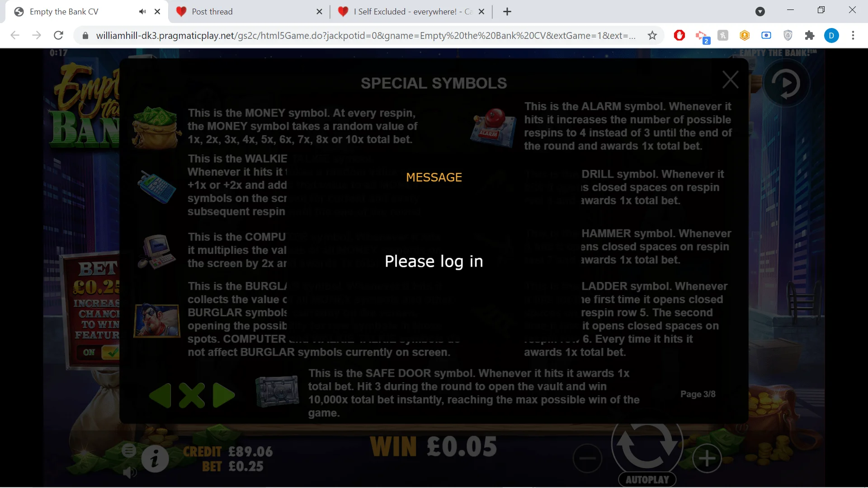This screenshot has height=488, width=868.
Task: Mute the game sound speaker icon
Action: coord(129,473)
